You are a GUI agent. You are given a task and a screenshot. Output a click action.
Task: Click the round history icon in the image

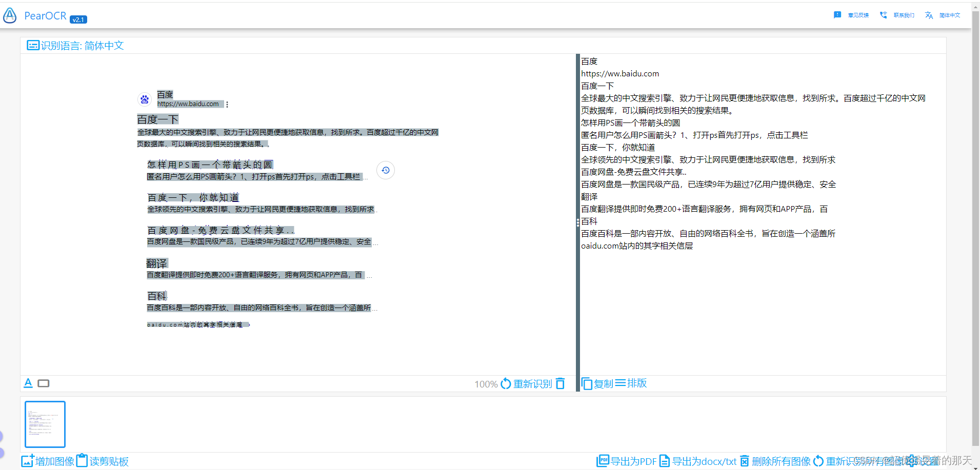click(x=386, y=170)
